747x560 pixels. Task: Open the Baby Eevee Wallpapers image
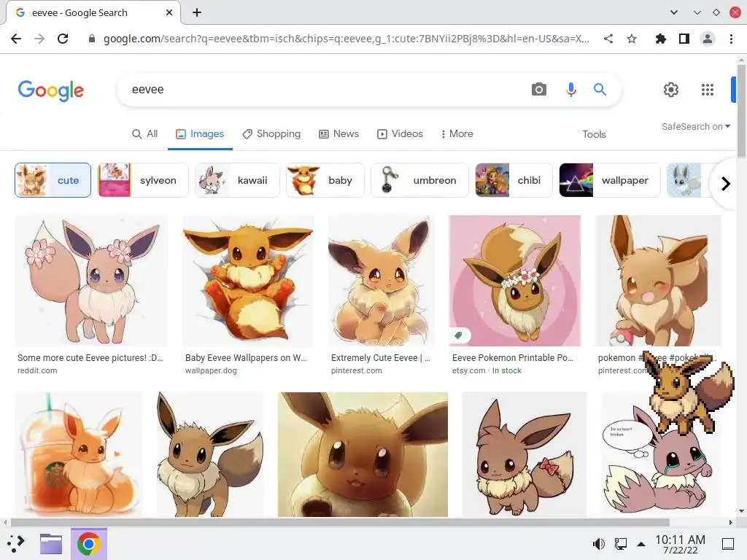248,281
